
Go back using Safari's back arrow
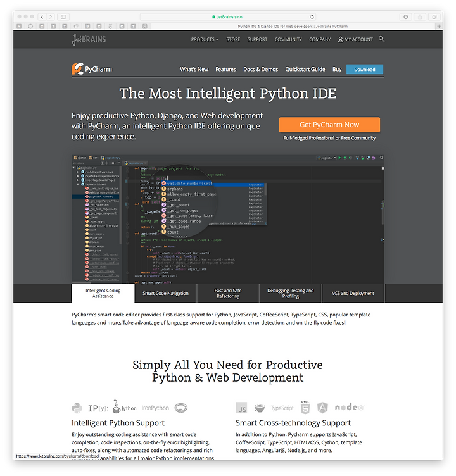tap(42, 16)
